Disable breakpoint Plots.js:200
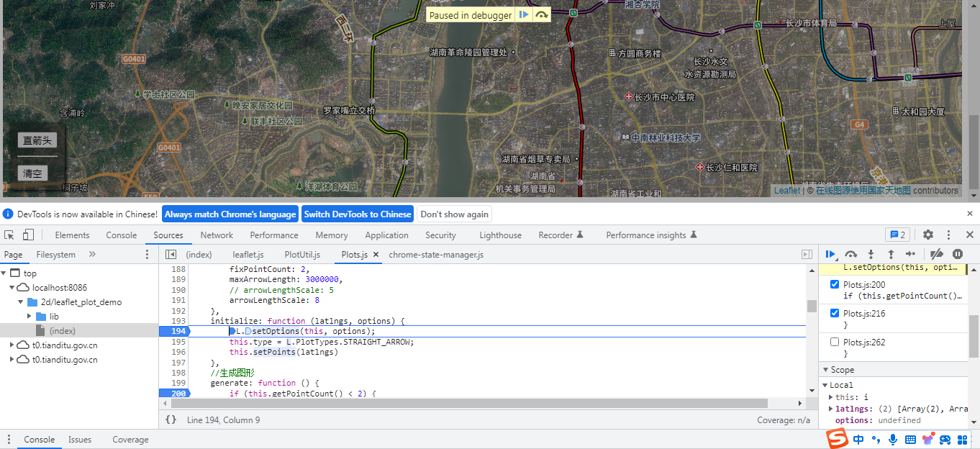The image size is (980, 449). pos(835,285)
